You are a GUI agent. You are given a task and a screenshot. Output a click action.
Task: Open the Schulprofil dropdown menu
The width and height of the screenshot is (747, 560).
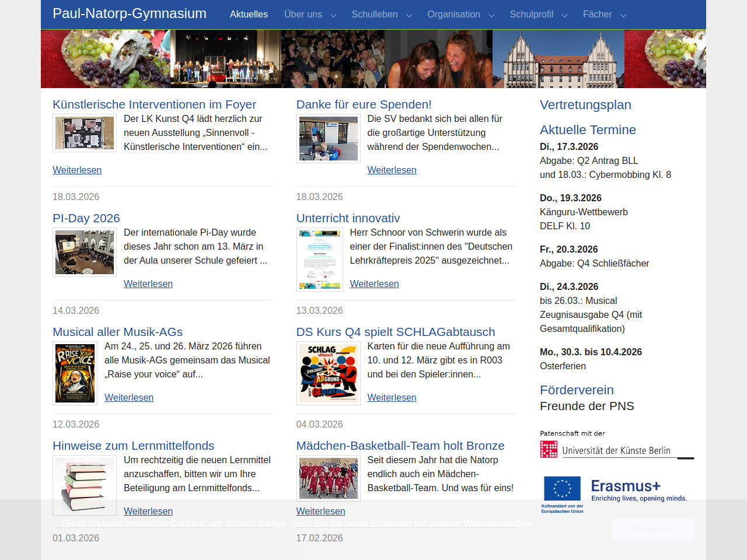click(538, 15)
